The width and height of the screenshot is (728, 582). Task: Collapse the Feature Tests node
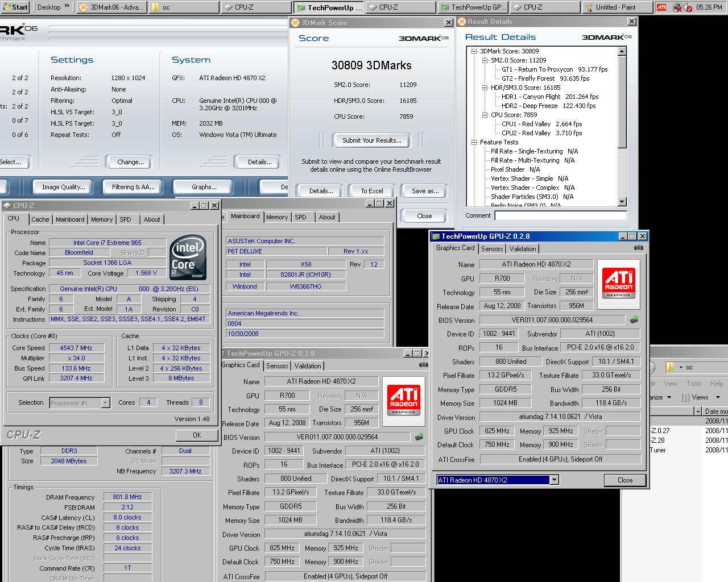tap(474, 142)
